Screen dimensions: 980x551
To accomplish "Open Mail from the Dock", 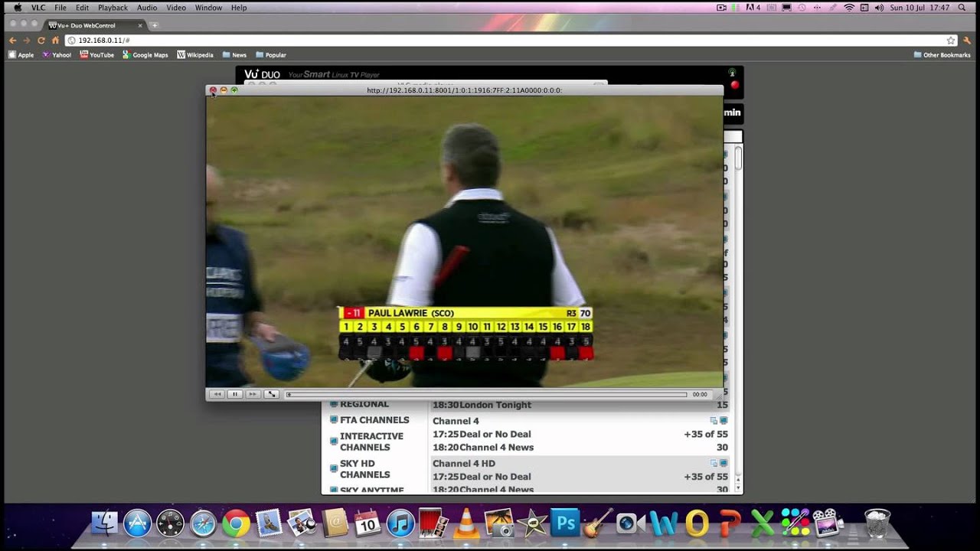I will coord(269,523).
